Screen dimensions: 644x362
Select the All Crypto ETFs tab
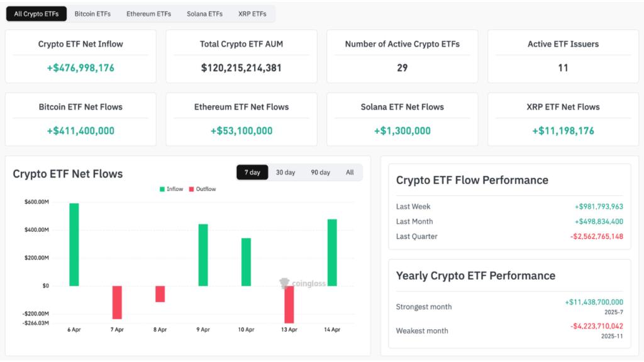click(36, 13)
